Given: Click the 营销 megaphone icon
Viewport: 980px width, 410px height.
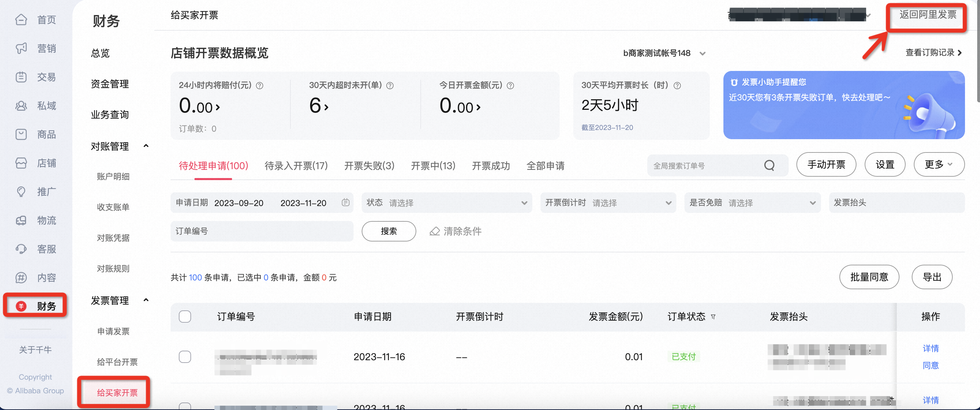Looking at the screenshot, I should pyautogui.click(x=21, y=48).
